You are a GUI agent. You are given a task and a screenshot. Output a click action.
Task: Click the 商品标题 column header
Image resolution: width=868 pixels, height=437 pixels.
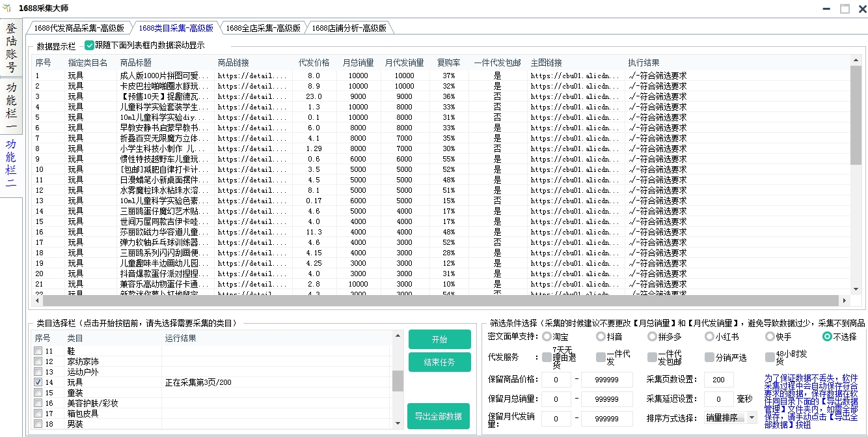tap(166, 63)
